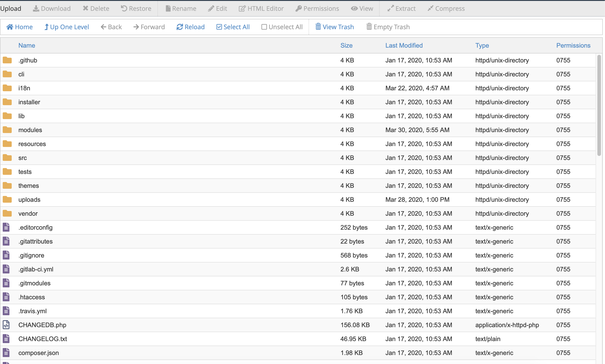Click the Extract toolbar button
The image size is (605, 364).
tap(401, 8)
